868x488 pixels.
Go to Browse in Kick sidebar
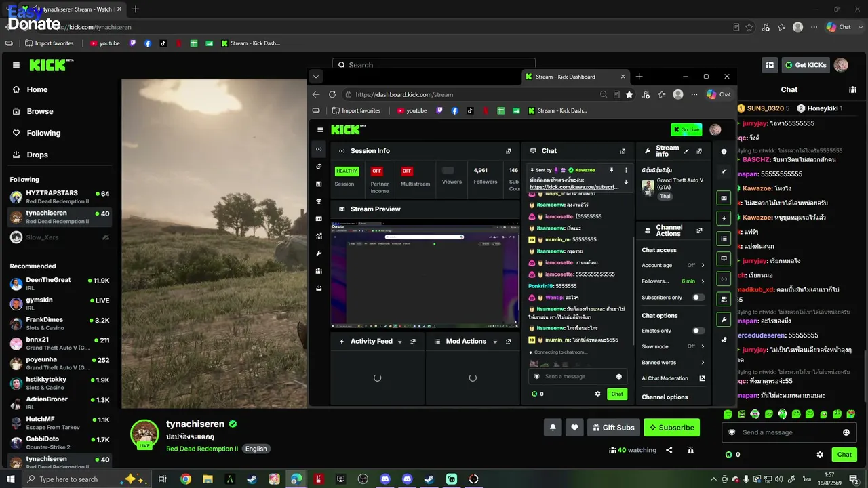coord(40,111)
